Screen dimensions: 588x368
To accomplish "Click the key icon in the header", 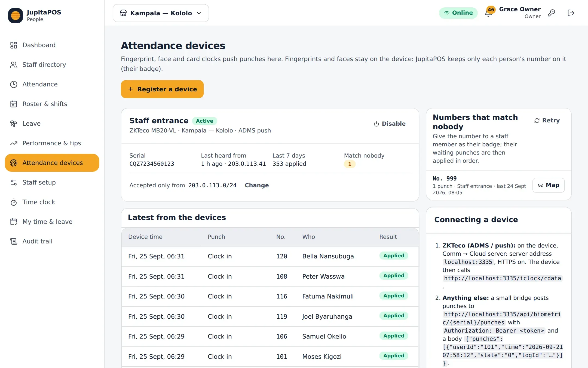I will pyautogui.click(x=552, y=13).
